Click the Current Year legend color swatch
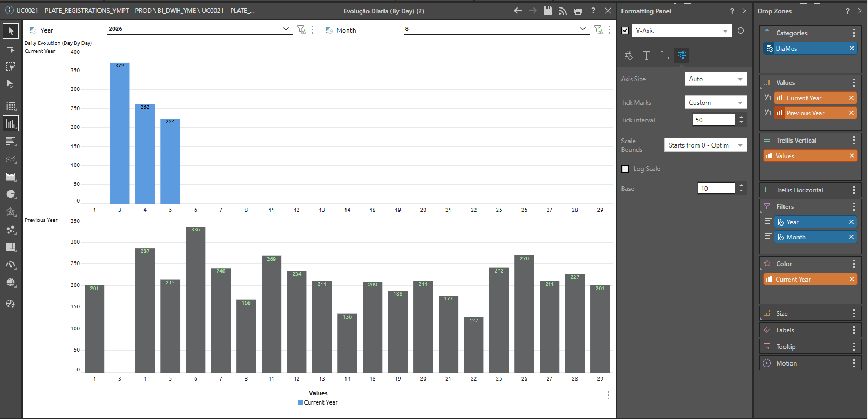This screenshot has width=868, height=419. (x=301, y=403)
